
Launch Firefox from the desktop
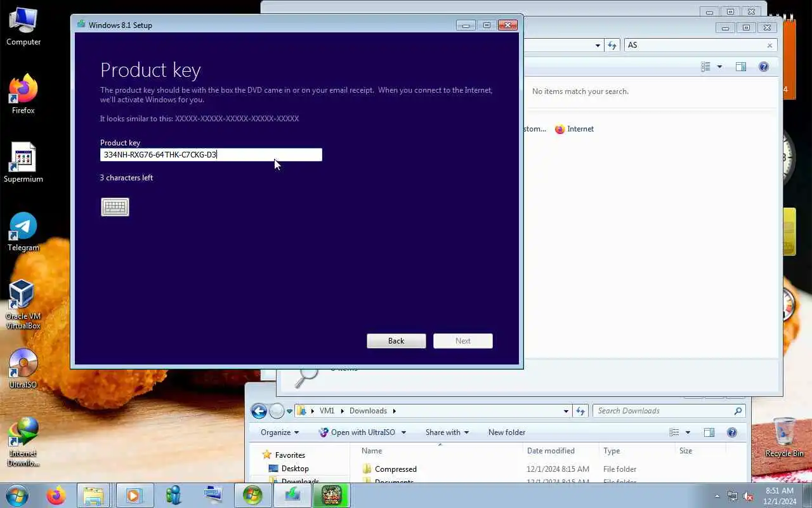(23, 95)
